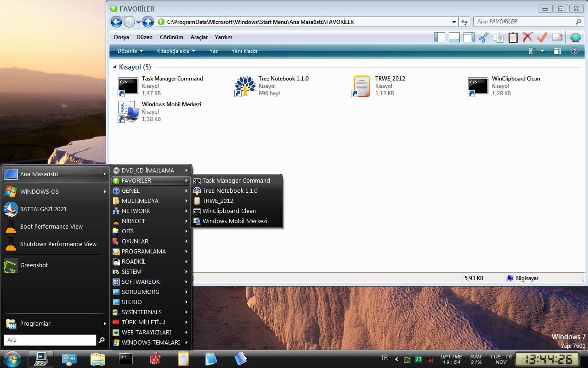Click the Yaz button
This screenshot has height=368, width=588.
point(214,51)
